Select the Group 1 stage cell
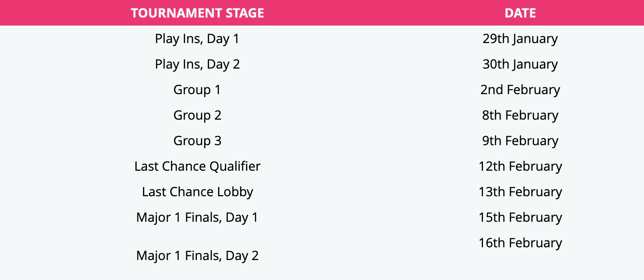644x280 pixels. click(197, 90)
